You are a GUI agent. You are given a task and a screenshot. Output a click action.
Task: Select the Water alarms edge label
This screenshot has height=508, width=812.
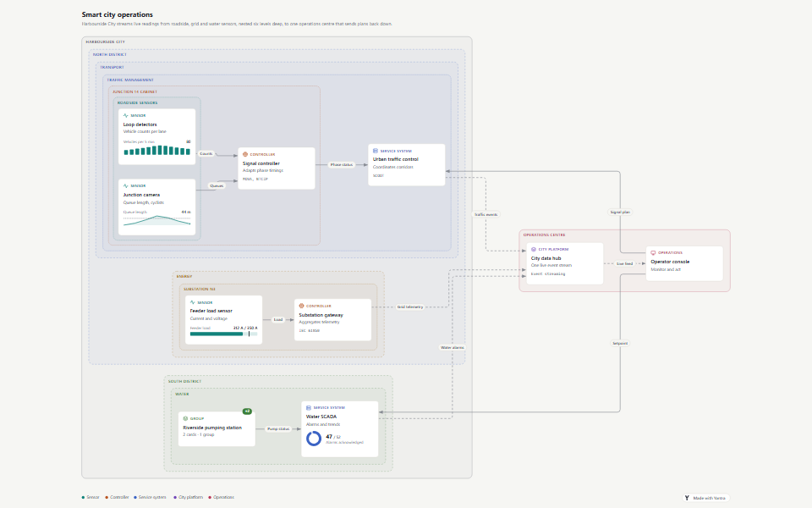452,347
